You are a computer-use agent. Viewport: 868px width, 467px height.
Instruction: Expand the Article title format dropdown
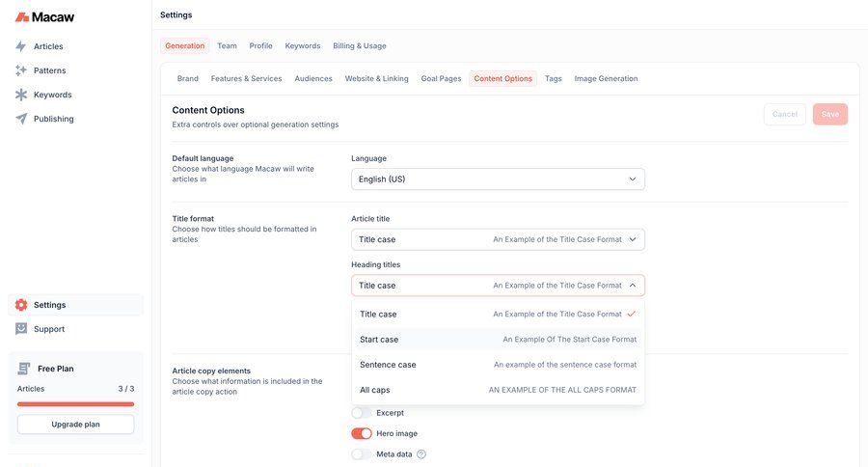498,239
